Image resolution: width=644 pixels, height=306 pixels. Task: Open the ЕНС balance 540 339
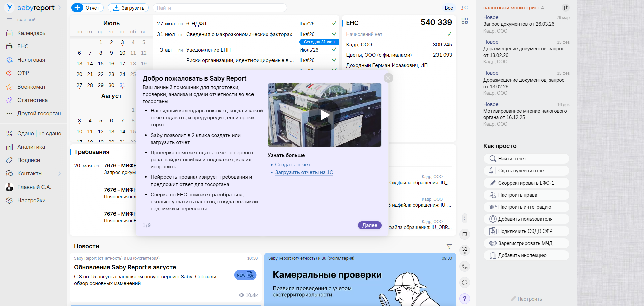tap(436, 22)
